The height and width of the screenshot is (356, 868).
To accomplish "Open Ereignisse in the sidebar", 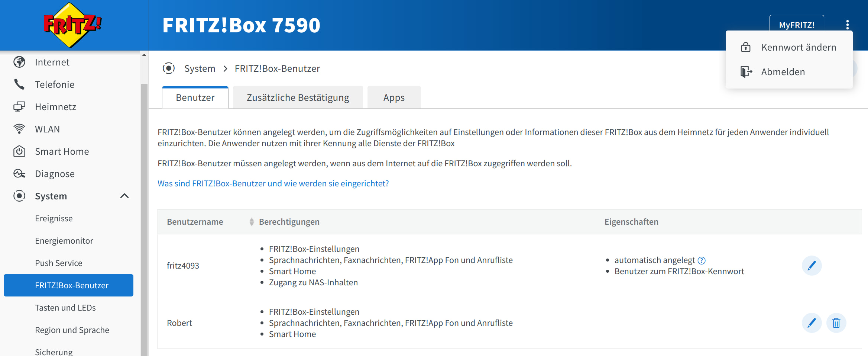I will coord(54,218).
